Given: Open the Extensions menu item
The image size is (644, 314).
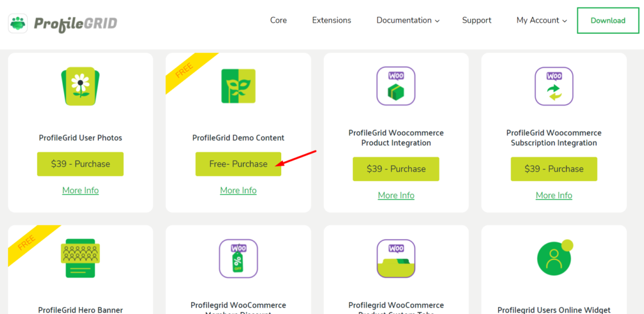Looking at the screenshot, I should click(x=331, y=20).
